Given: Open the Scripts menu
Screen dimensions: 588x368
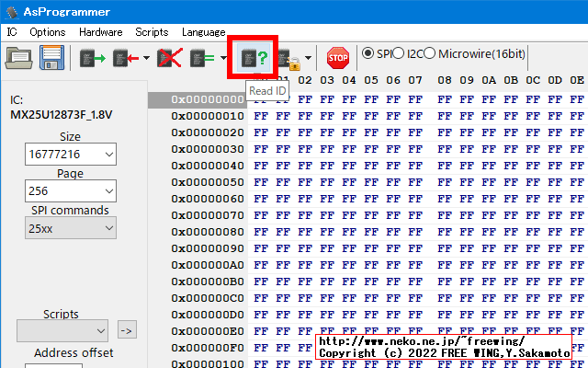Looking at the screenshot, I should tap(152, 32).
